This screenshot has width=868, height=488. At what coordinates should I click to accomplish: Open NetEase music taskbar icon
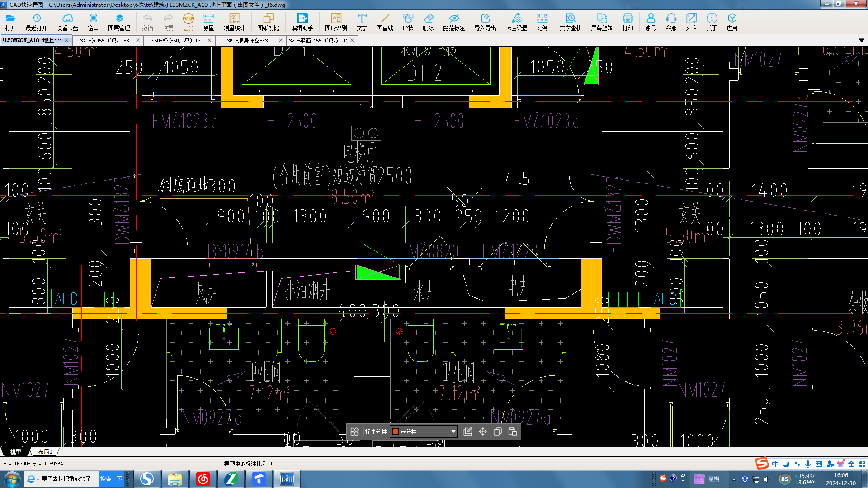pyautogui.click(x=203, y=479)
